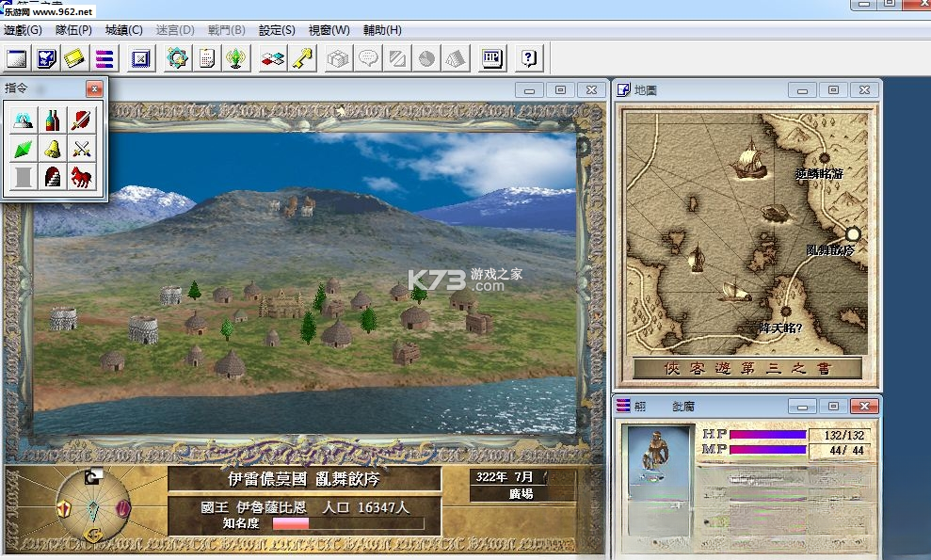Close the character status window
The height and width of the screenshot is (560, 931).
coord(864,407)
